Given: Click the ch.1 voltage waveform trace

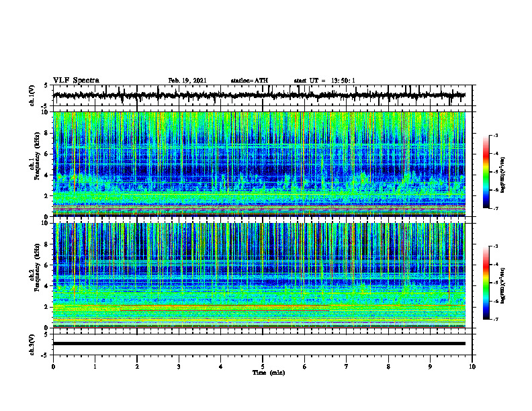Looking at the screenshot, I should coord(259,95).
